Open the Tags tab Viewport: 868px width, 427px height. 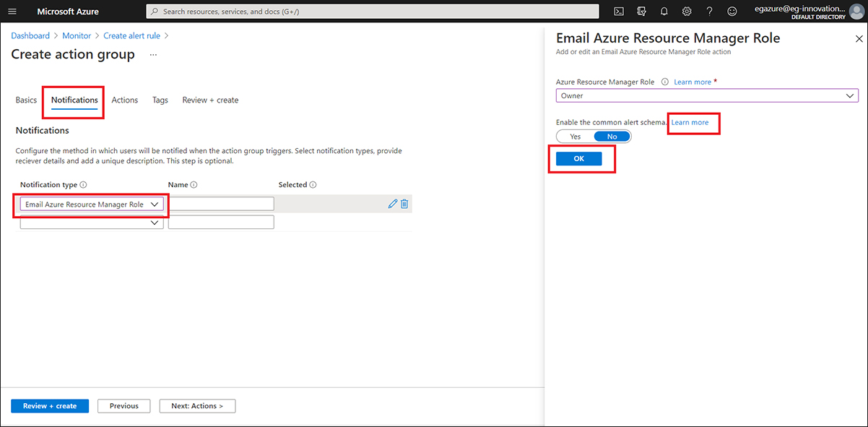(x=160, y=100)
